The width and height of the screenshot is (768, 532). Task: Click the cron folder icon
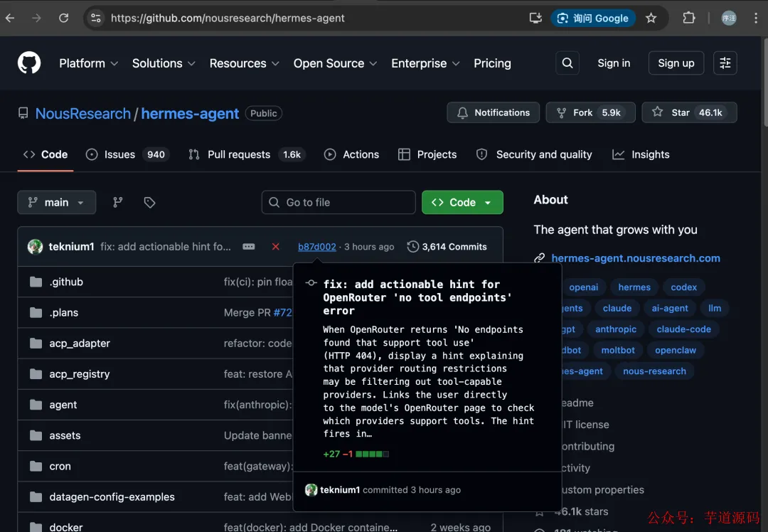coord(36,466)
